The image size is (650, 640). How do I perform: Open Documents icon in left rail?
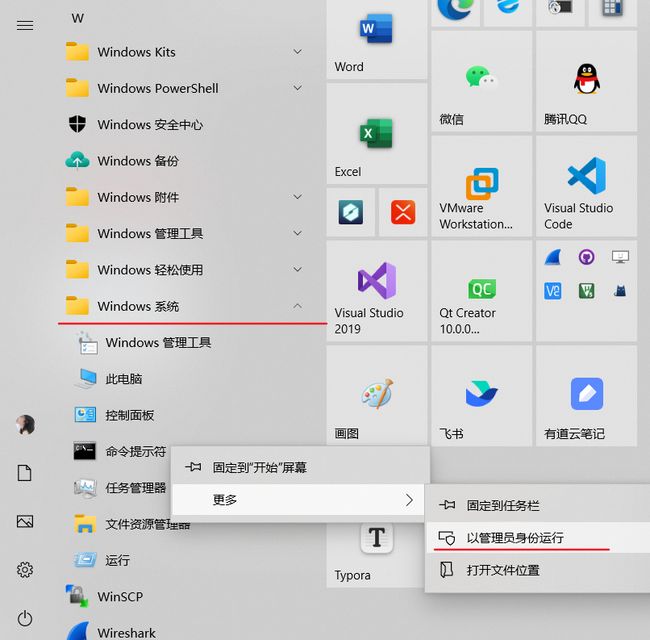[x=25, y=473]
